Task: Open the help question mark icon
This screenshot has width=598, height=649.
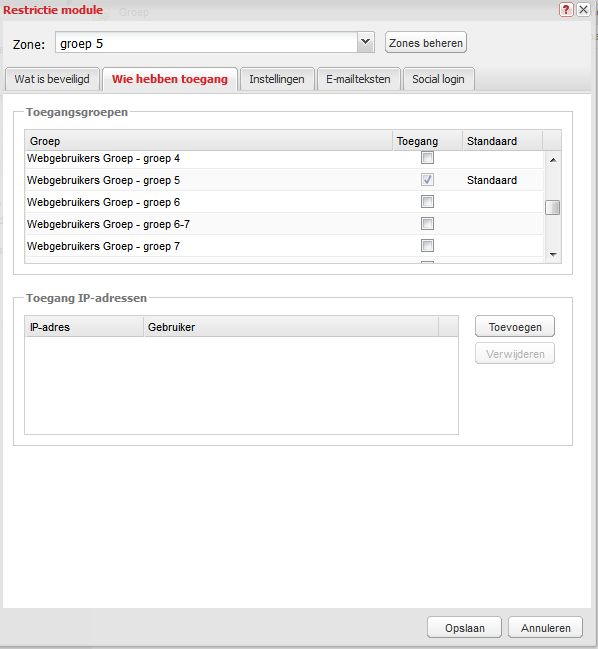Action: click(566, 10)
